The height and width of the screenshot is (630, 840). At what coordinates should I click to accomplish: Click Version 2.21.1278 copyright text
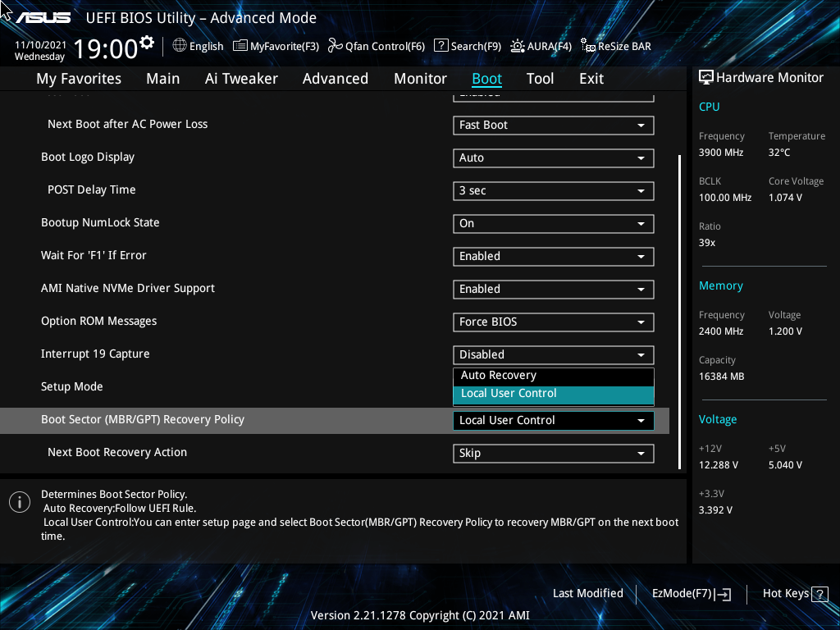pyautogui.click(x=420, y=615)
